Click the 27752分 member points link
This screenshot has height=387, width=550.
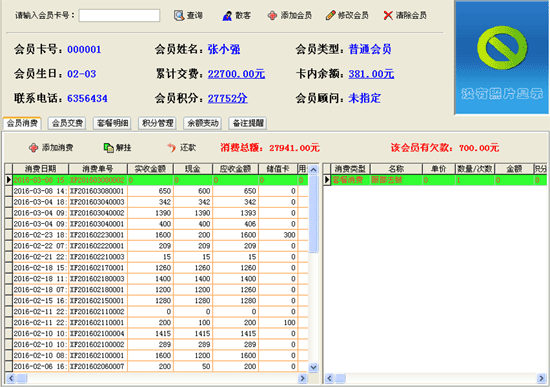227,99
